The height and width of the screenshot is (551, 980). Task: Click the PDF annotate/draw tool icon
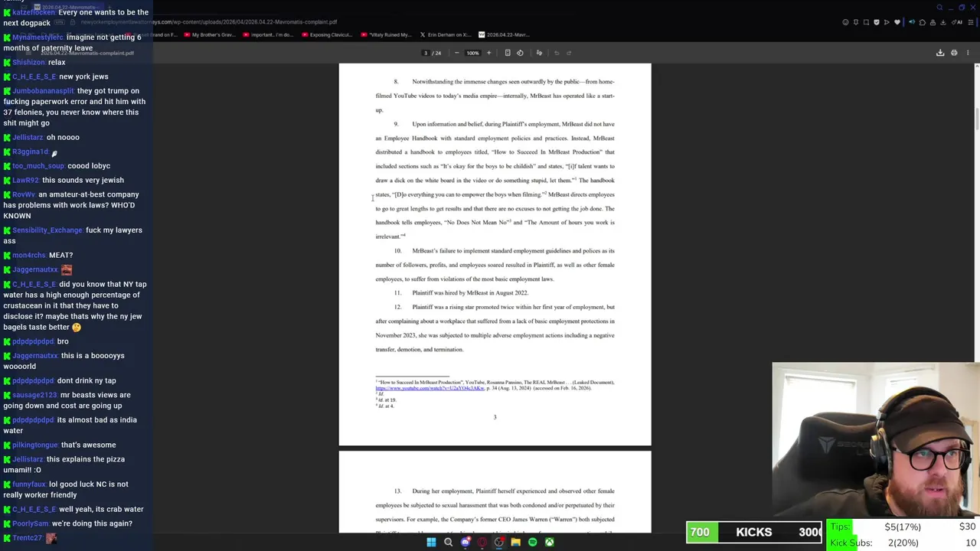click(x=539, y=53)
